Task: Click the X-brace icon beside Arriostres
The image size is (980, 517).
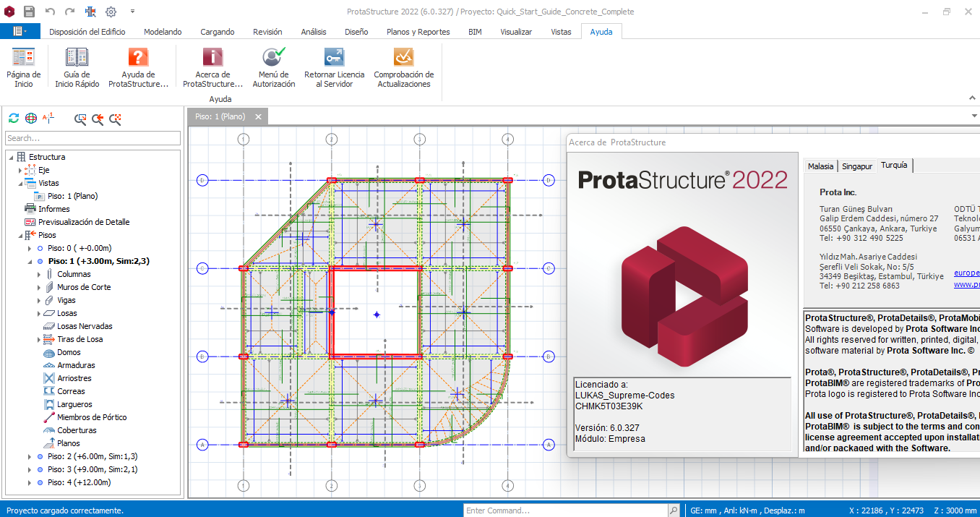Action: [x=49, y=378]
